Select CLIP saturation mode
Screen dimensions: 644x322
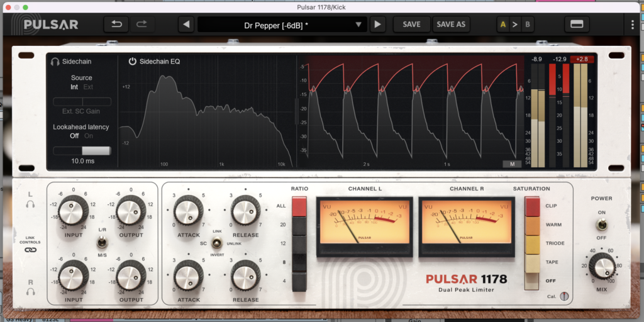point(532,206)
